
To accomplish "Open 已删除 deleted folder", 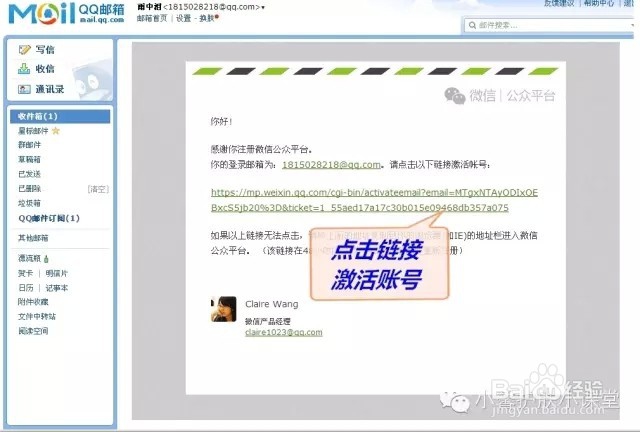I will pos(29,189).
